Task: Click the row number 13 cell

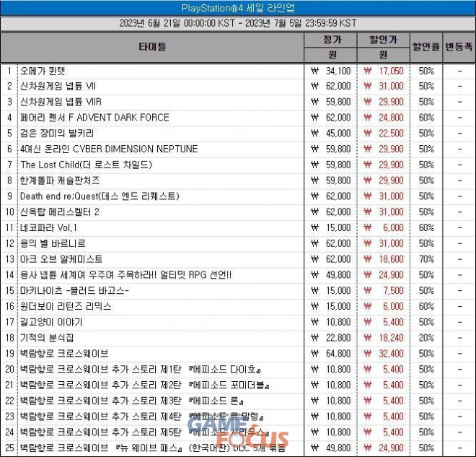Action: point(9,259)
